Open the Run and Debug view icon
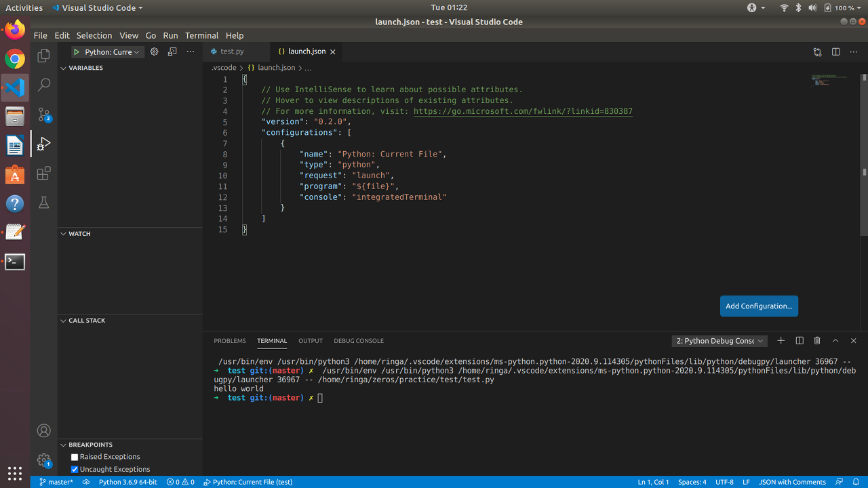The height and width of the screenshot is (488, 868). coord(44,144)
